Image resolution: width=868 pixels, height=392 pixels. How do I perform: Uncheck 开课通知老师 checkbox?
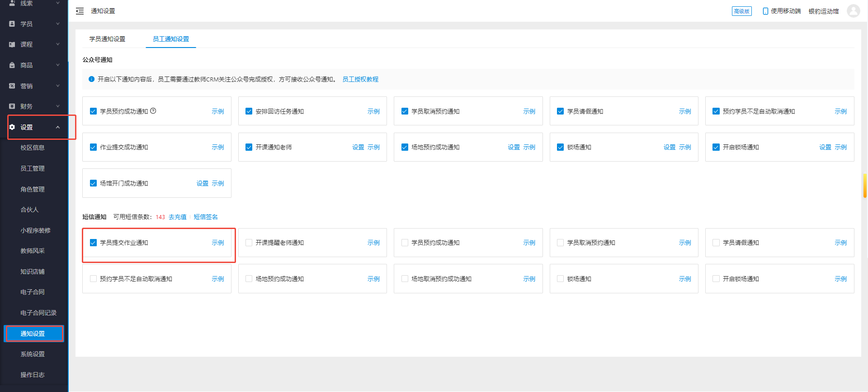tap(249, 147)
